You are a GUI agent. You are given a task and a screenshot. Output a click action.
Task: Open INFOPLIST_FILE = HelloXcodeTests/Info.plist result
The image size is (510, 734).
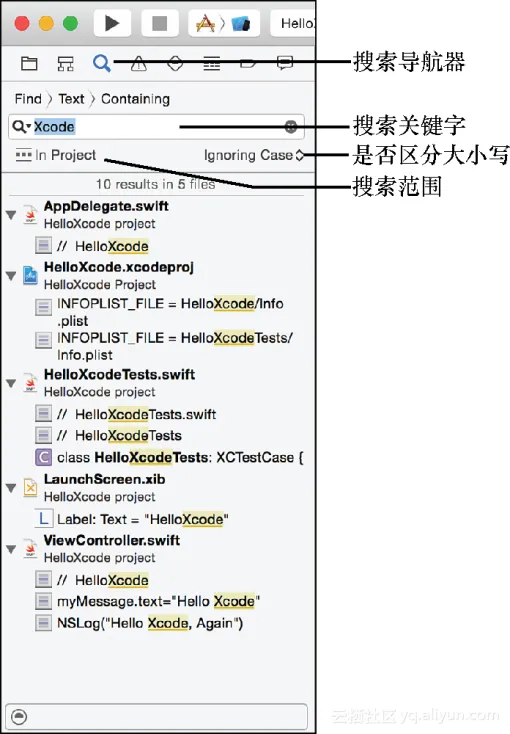pos(175,346)
